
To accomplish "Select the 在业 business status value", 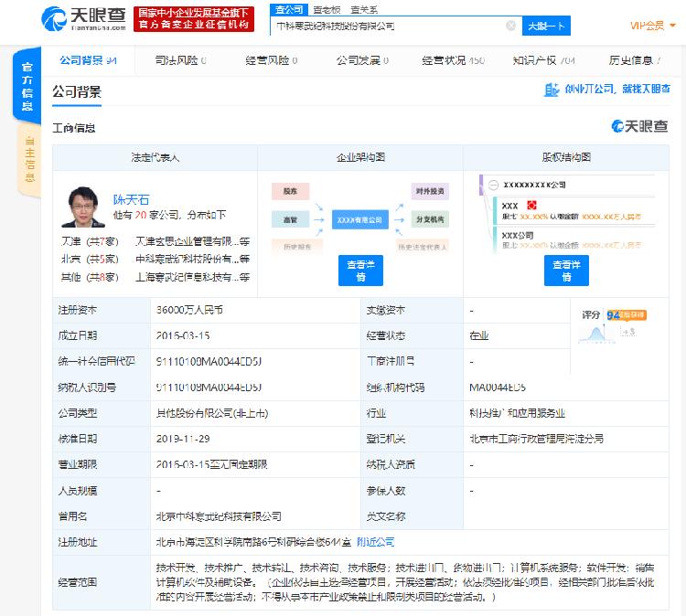I will pyautogui.click(x=479, y=335).
